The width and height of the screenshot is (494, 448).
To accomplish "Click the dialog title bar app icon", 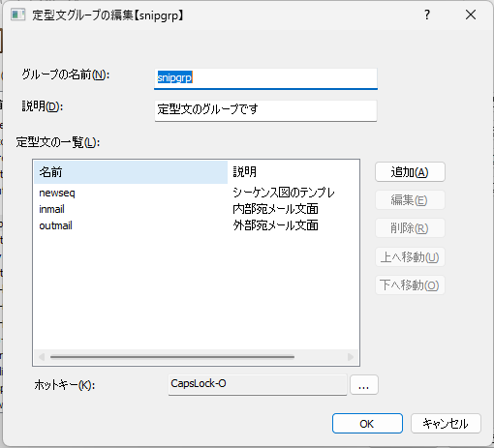I will [x=17, y=15].
